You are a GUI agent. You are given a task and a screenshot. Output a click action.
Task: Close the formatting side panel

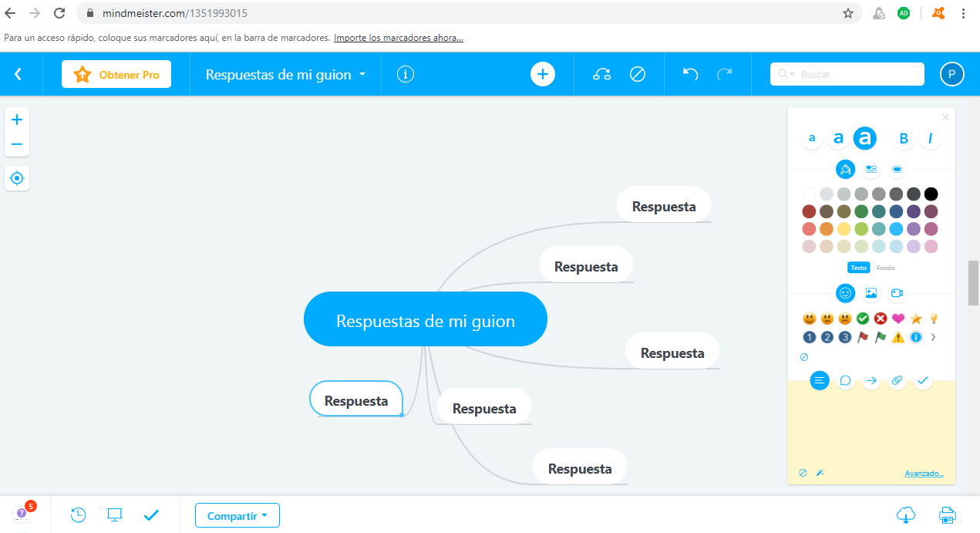945,117
